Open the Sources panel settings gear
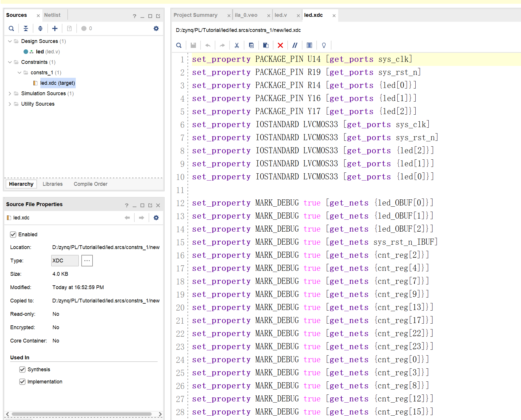521x420 pixels. [156, 28]
